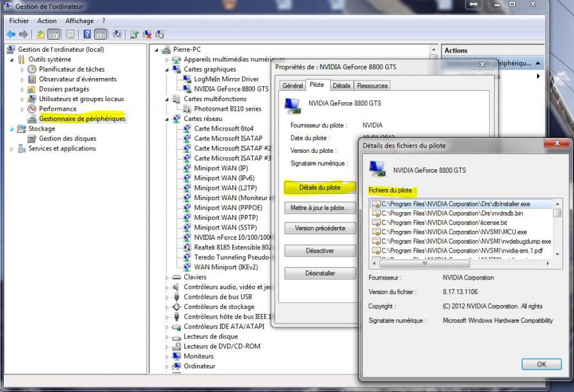Select Photosmart B110 series device
The image size is (574, 392).
coord(228,109)
